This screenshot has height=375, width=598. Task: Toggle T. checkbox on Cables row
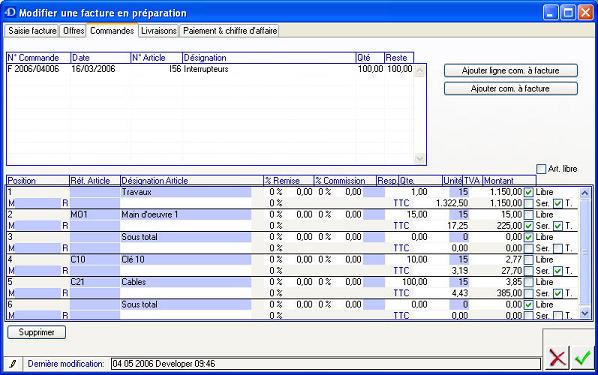click(x=558, y=293)
